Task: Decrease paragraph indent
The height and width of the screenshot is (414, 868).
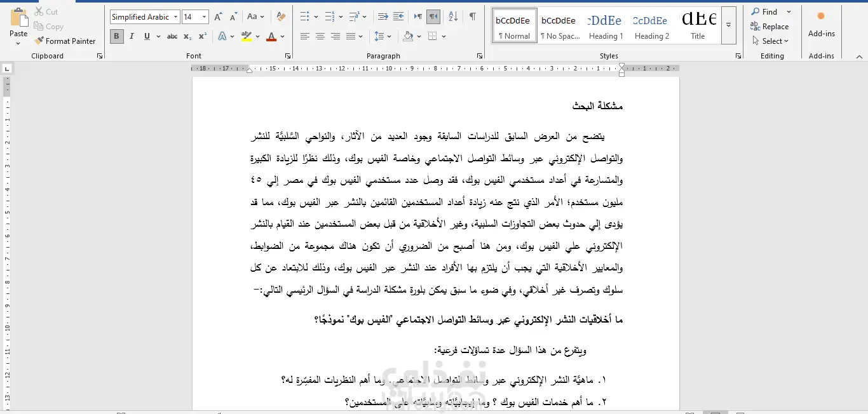Action: tap(383, 17)
